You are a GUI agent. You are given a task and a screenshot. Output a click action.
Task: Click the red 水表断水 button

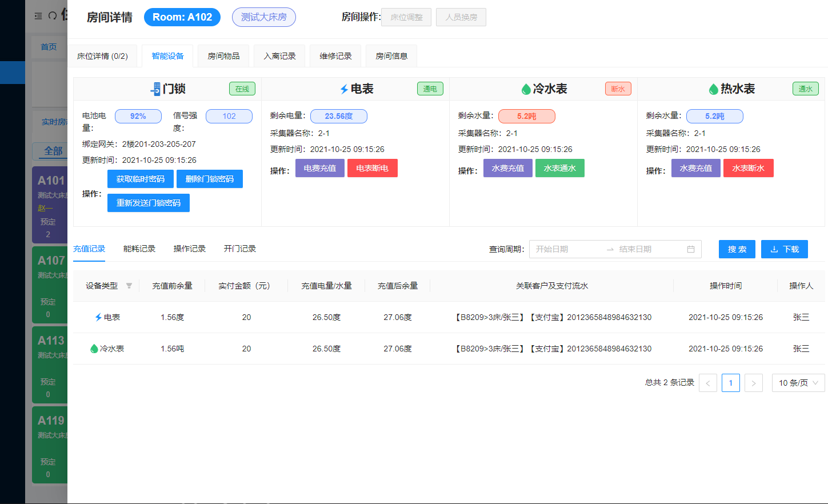click(x=749, y=168)
